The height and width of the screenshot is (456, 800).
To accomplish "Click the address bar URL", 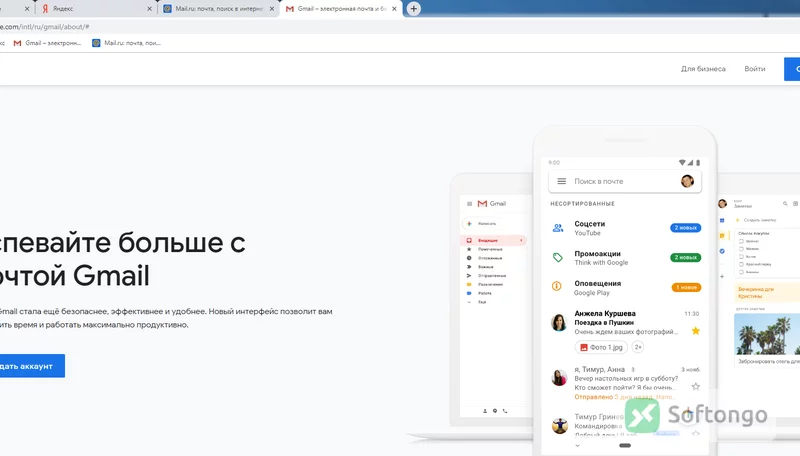I will [45, 27].
